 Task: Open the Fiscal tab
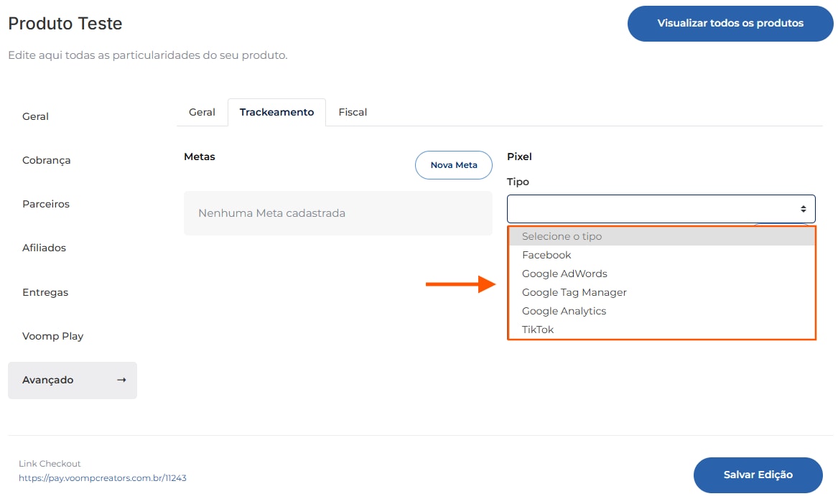click(353, 112)
